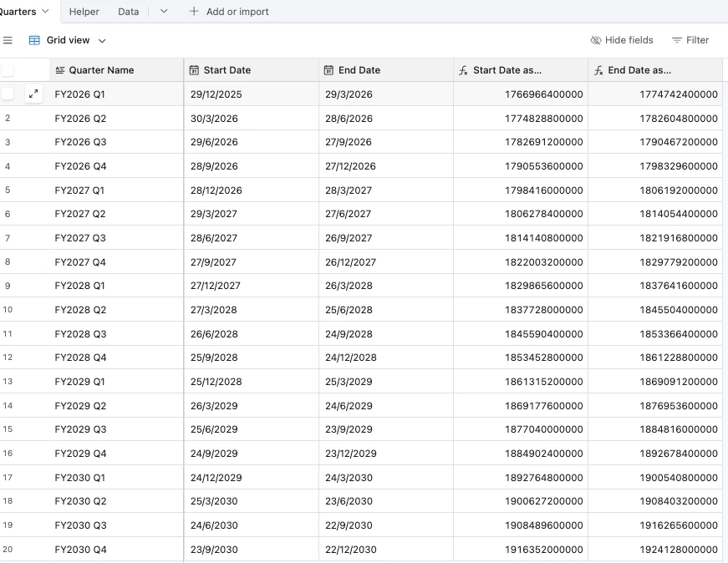Select the Quarters table tab

[18, 12]
